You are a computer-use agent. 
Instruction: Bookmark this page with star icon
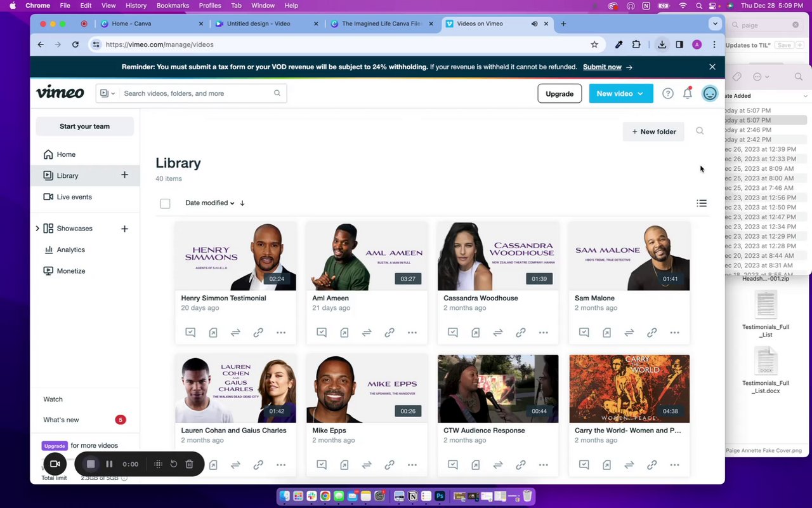pyautogui.click(x=594, y=44)
